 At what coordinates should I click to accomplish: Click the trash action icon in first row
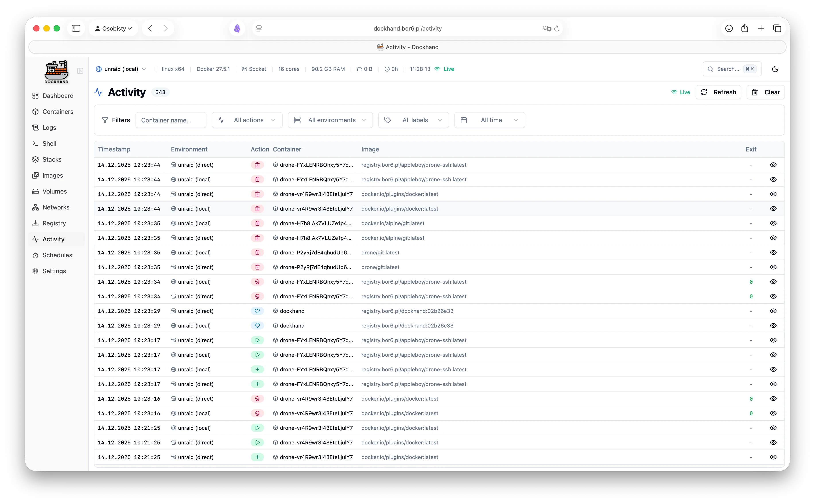click(x=257, y=165)
